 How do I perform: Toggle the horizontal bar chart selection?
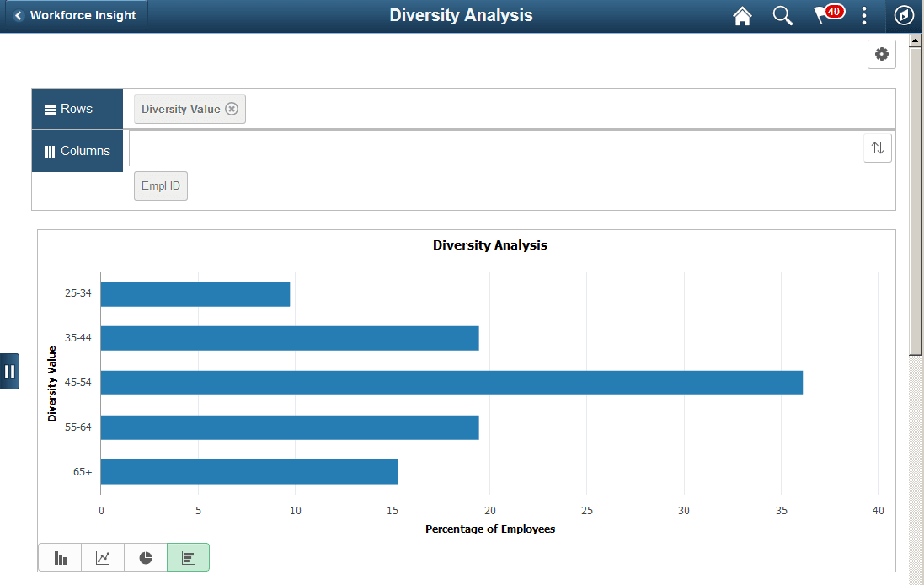tap(188, 557)
